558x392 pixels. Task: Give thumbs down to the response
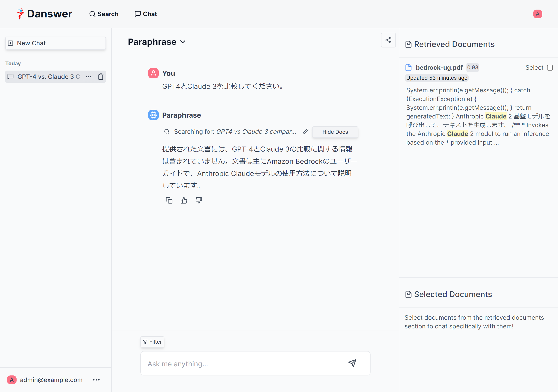point(199,200)
